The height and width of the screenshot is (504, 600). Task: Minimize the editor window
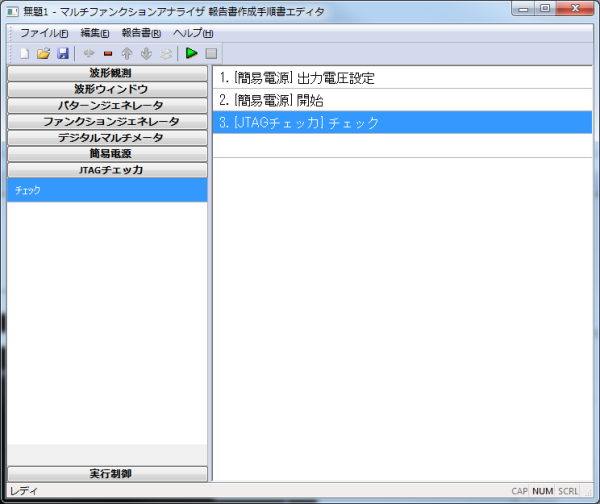pos(523,9)
